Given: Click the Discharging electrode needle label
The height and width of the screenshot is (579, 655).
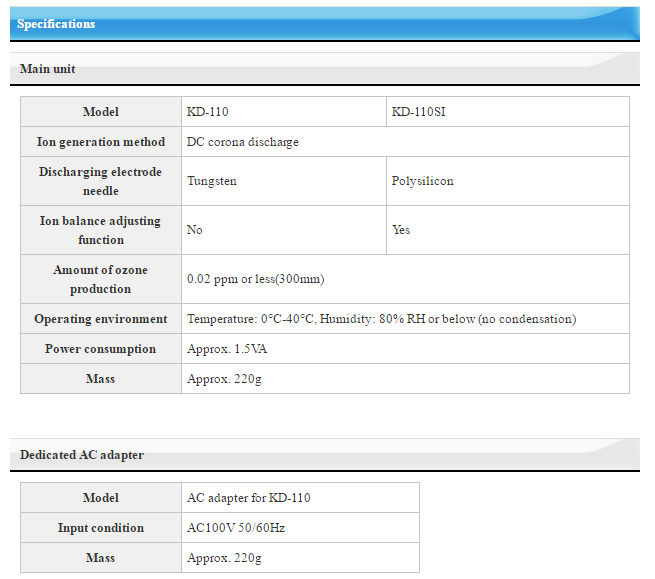Looking at the screenshot, I should (x=101, y=181).
